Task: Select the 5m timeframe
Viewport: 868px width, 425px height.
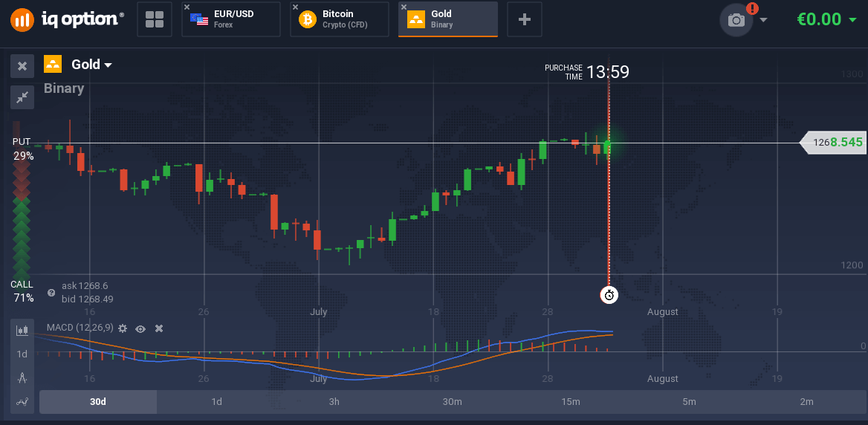Action: 689,402
